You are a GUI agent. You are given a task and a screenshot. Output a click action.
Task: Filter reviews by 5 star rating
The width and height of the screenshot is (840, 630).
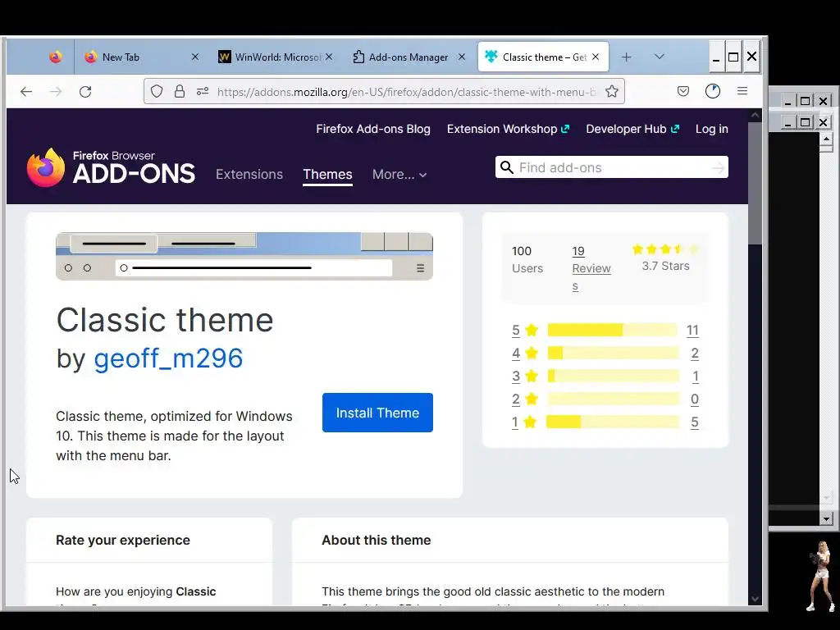click(525, 330)
